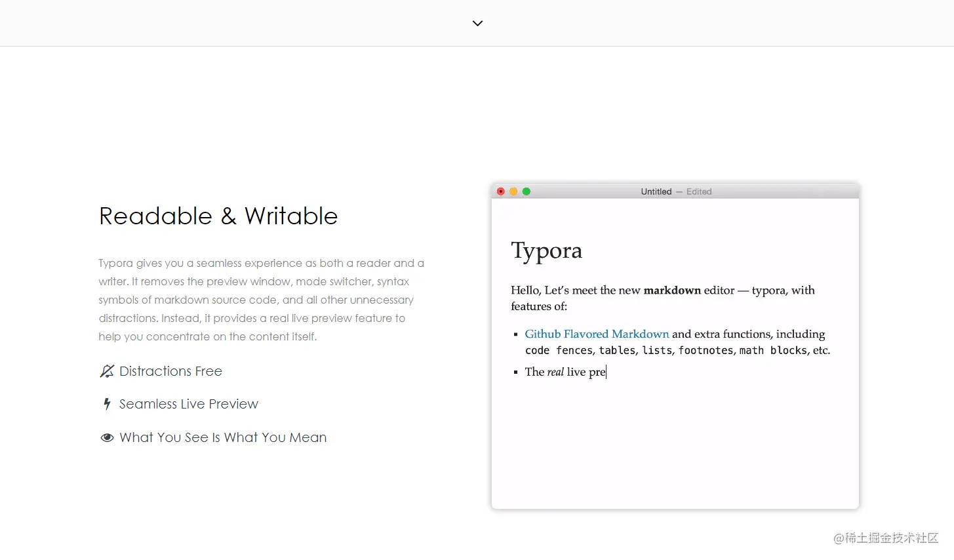The image size is (954, 560).
Task: Click the Edited status in title bar
Action: (699, 191)
